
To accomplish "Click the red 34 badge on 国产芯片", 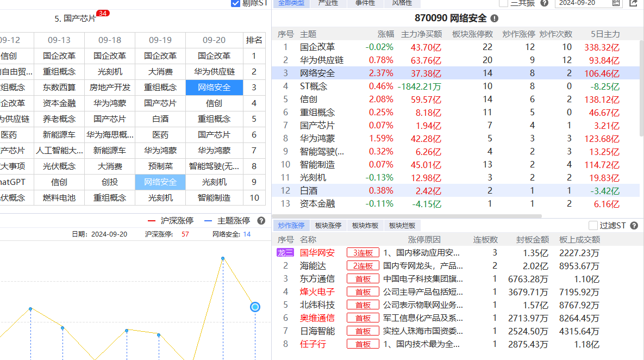I will pyautogui.click(x=103, y=13).
